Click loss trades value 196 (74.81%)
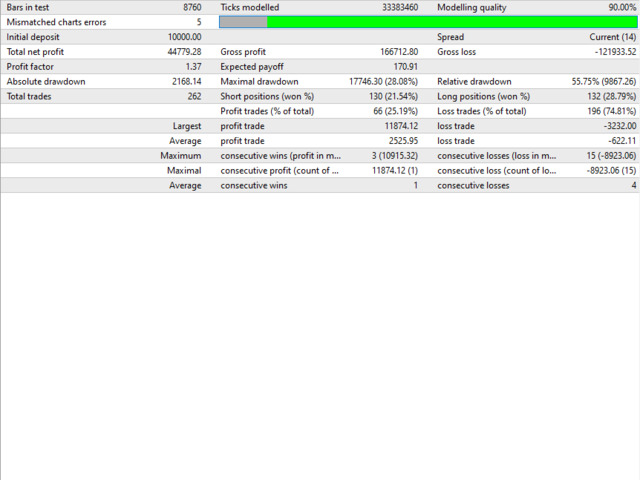 pos(612,111)
